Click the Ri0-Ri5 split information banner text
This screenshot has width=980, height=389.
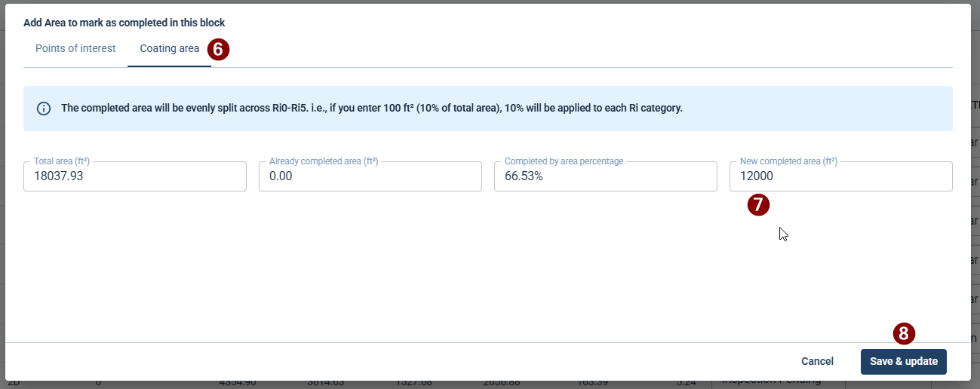click(371, 109)
